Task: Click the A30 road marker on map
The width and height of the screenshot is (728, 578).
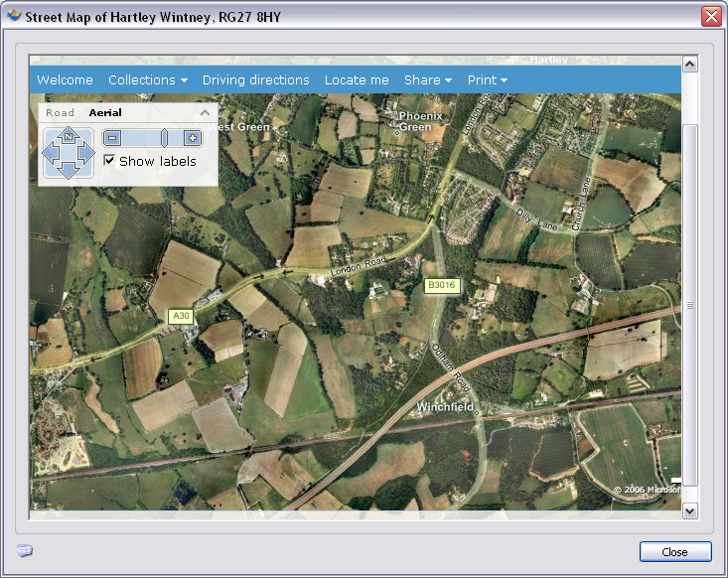Action: point(180,316)
